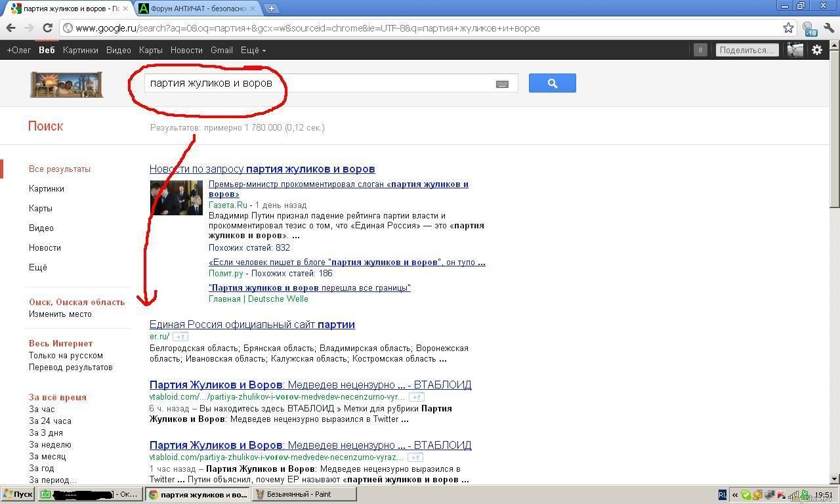Screen dimensions: 840x504
Task: Expand 'Ещё' in the left sidebar
Action: point(38,267)
